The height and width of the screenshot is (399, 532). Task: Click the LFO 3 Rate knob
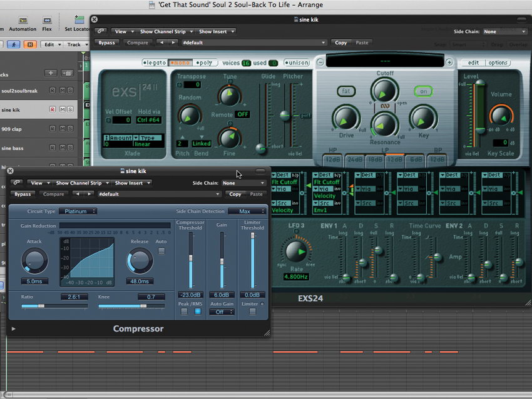tap(296, 252)
